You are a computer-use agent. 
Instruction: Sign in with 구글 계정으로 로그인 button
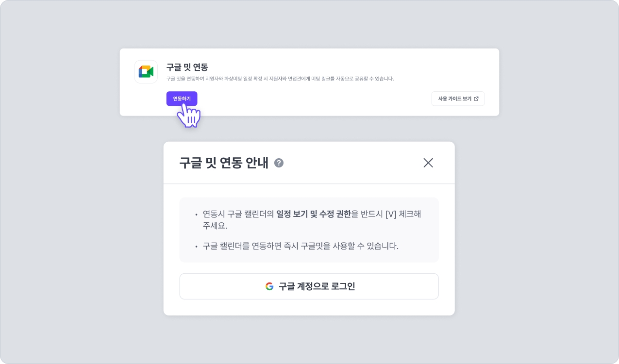309,286
